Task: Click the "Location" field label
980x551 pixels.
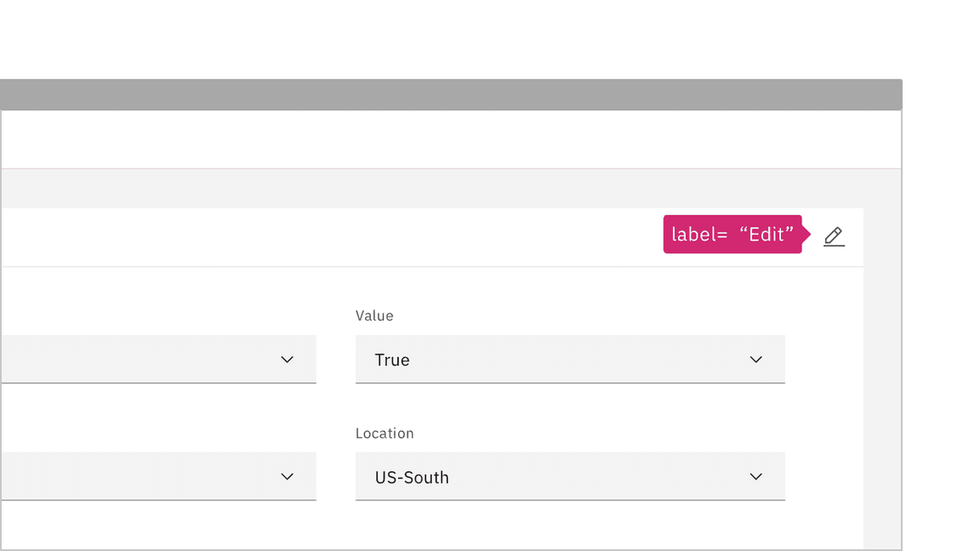Action: point(385,433)
